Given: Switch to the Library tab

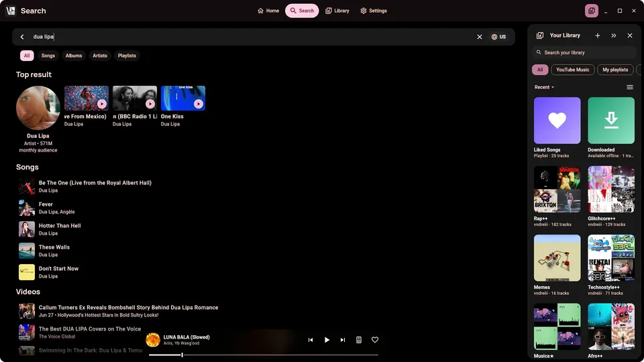Looking at the screenshot, I should [337, 11].
